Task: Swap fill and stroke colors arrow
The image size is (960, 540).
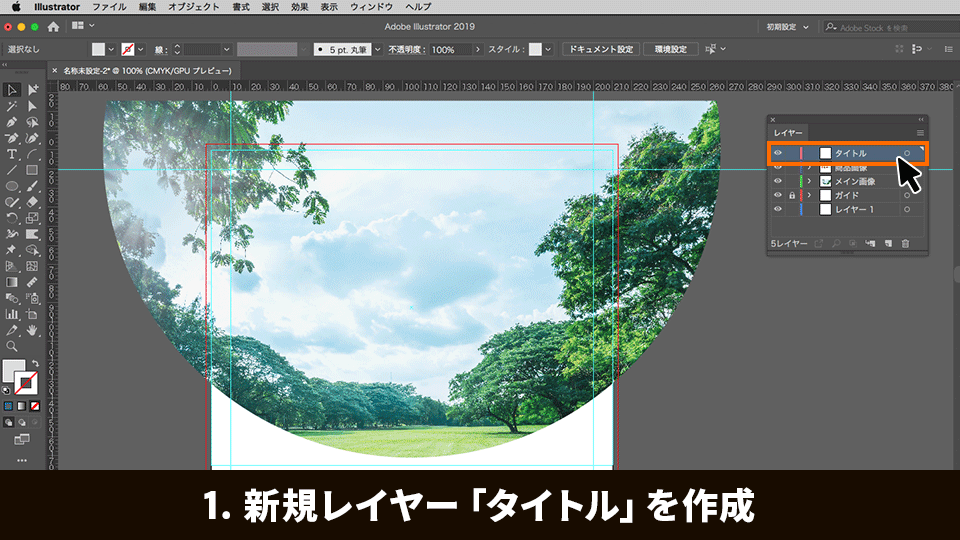Action: (x=36, y=363)
